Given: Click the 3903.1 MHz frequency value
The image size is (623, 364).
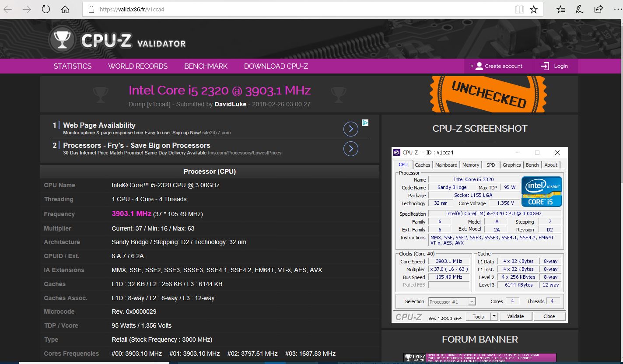Looking at the screenshot, I should click(x=131, y=213).
